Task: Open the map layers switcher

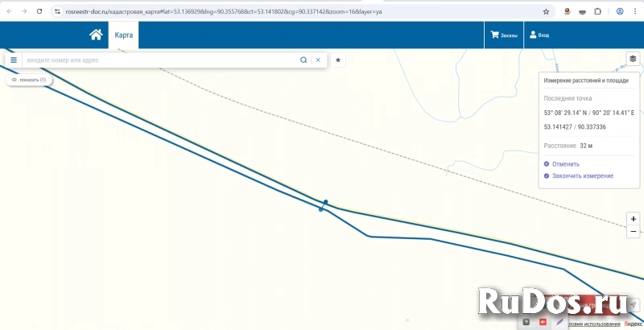Action: (x=633, y=59)
